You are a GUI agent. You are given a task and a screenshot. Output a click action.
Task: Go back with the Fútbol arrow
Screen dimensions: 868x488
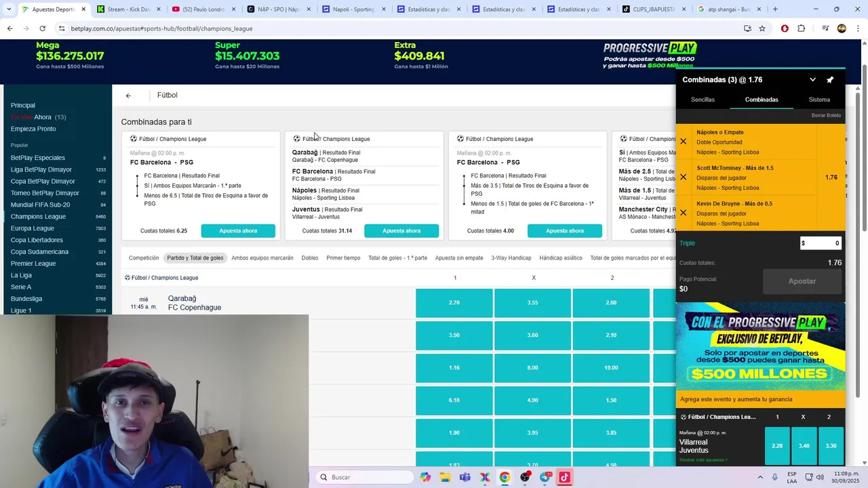click(x=128, y=96)
